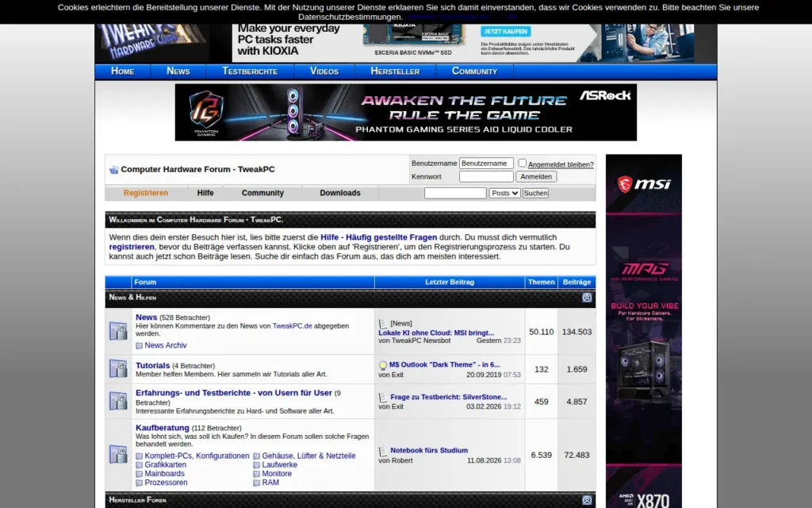Click the Benutzername input field
This screenshot has height=508, width=812.
486,164
